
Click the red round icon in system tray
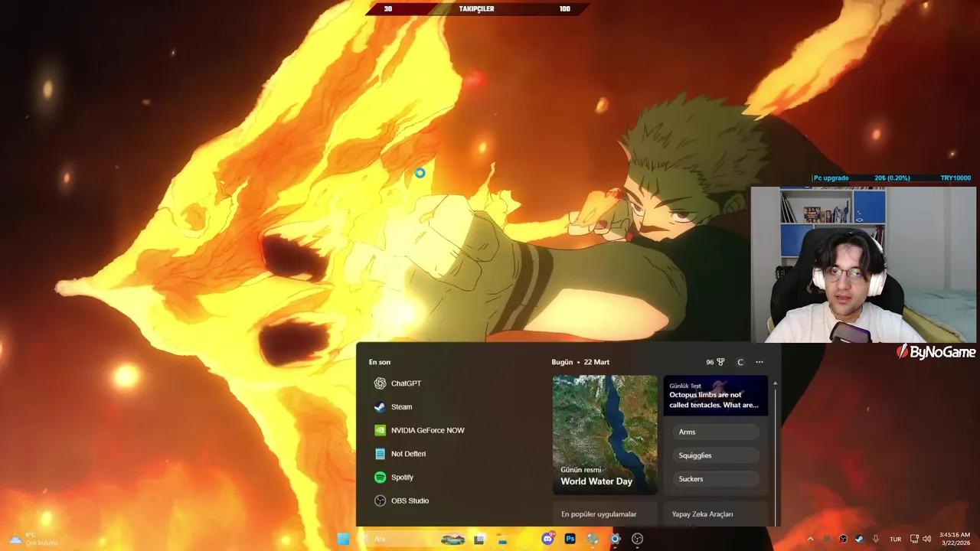pos(843,539)
